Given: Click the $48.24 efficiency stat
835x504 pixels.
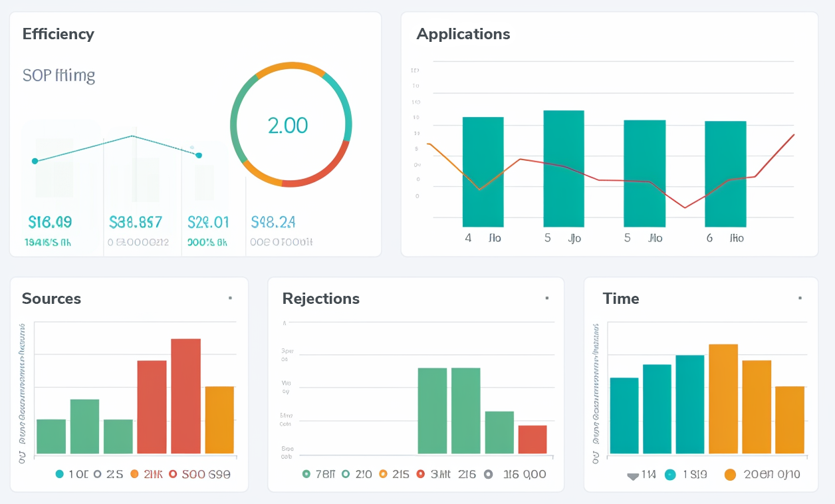Looking at the screenshot, I should point(273,221).
